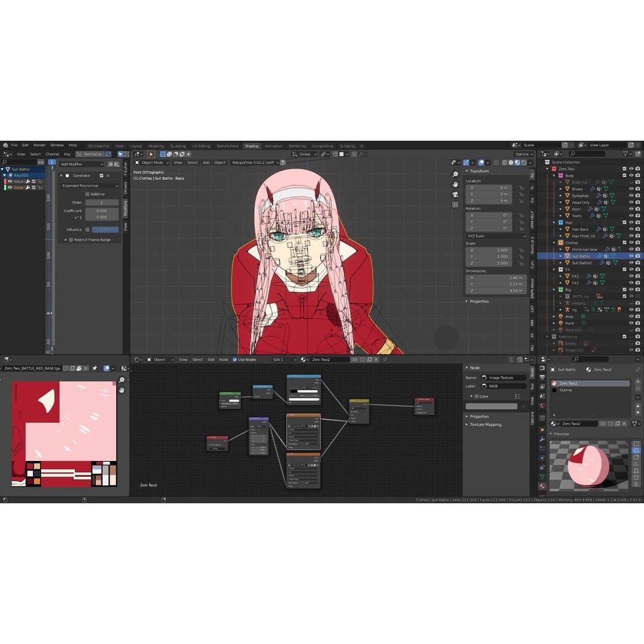Select the sphere preview shape

[636, 451]
